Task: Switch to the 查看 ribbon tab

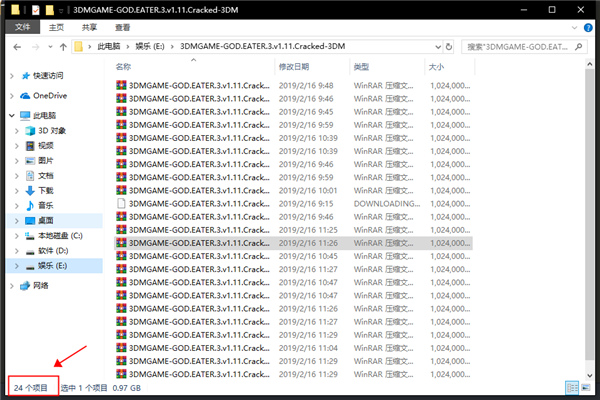Action: click(x=122, y=27)
